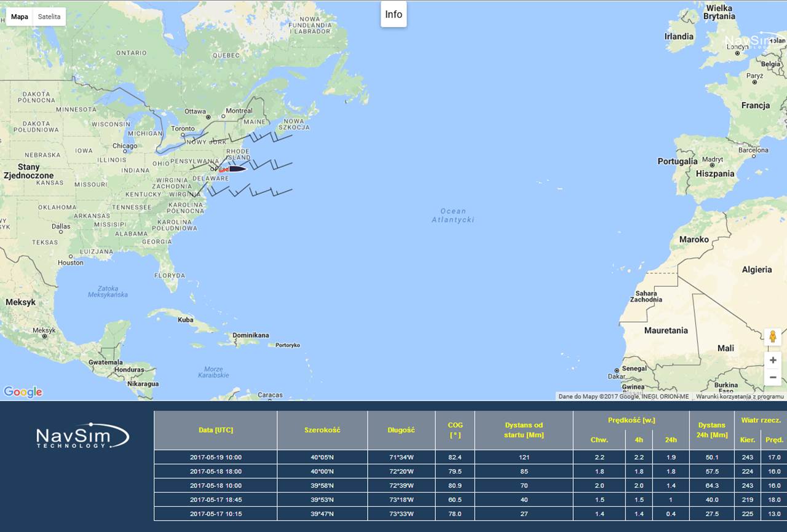Open Warunki korzystania z programu link
Screen dimensions: 787x532
740,396
